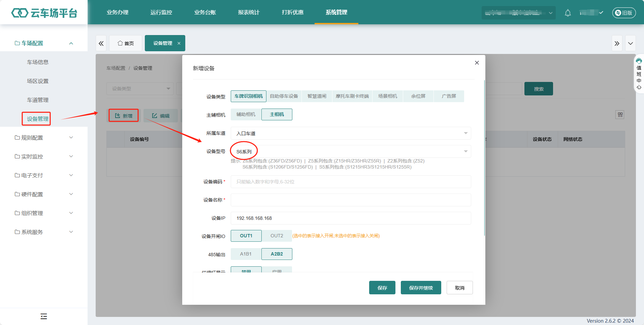This screenshot has width=644, height=325.
Task: Click the 设备名称 input field
Action: point(351,200)
